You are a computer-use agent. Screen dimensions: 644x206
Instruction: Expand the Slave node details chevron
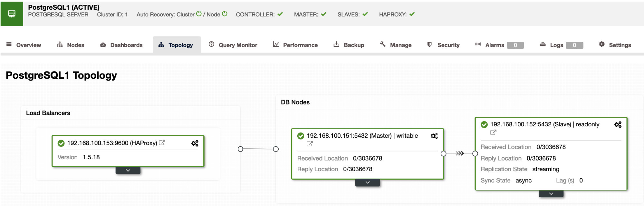551,194
